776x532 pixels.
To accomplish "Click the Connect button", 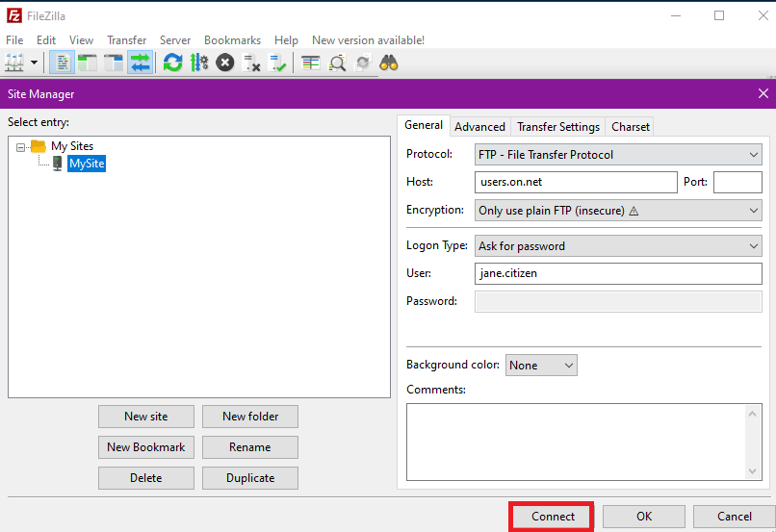I will pos(552,517).
